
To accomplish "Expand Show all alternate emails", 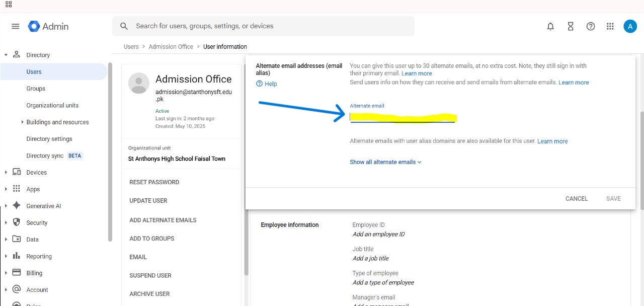I will [385, 162].
